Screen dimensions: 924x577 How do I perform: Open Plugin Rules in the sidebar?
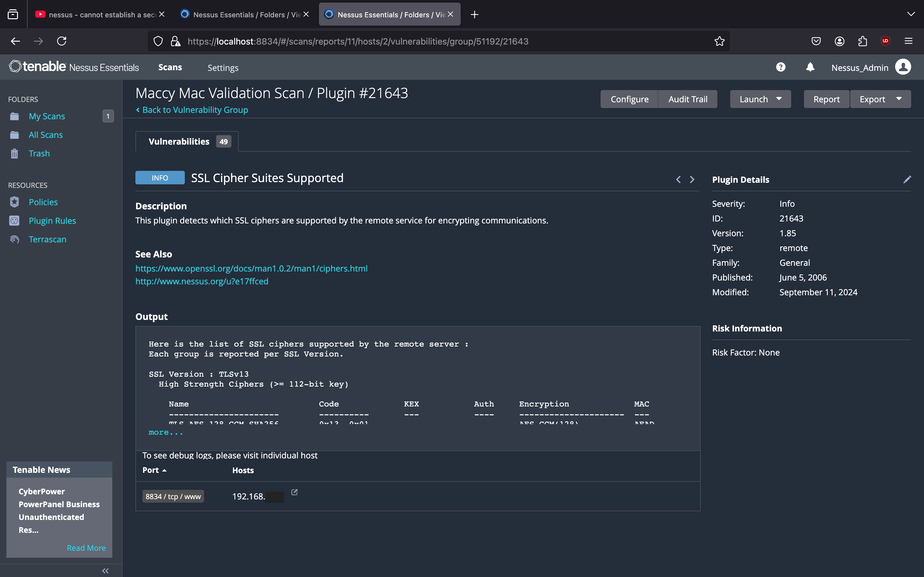click(x=52, y=221)
